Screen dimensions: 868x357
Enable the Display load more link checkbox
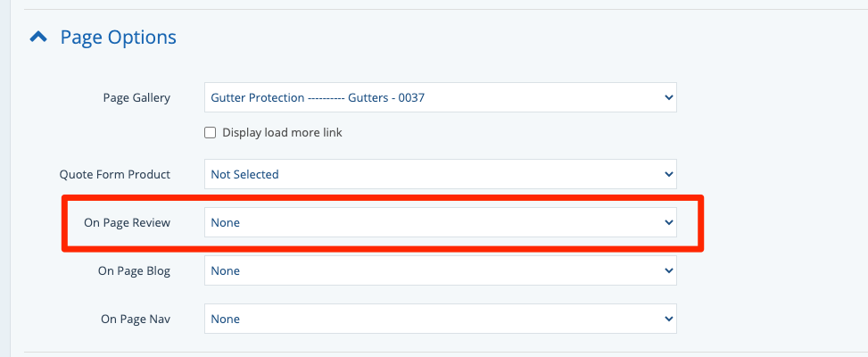(x=211, y=133)
